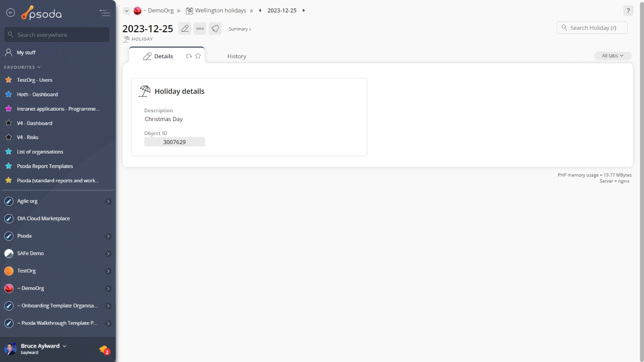The image size is (644, 362).
Task: Click the SAFe Demo icon
Action: [9, 253]
